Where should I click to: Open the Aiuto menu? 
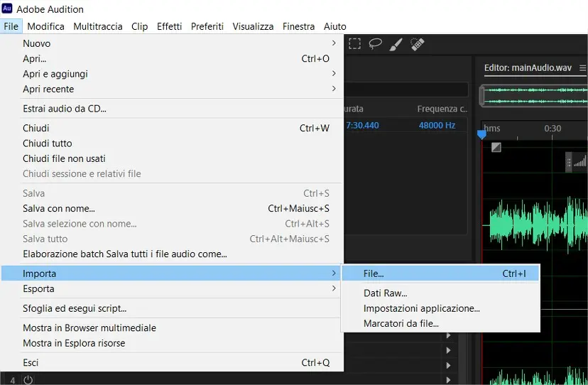335,26
